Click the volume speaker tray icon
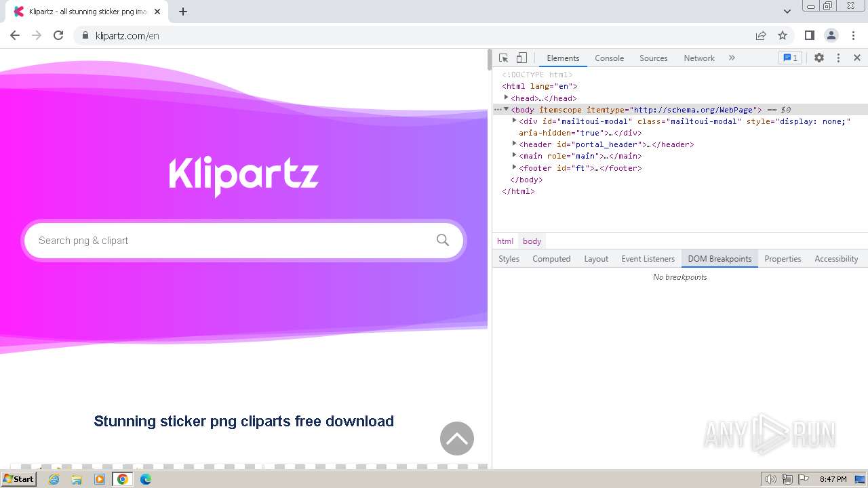The image size is (868, 488). pos(771,479)
